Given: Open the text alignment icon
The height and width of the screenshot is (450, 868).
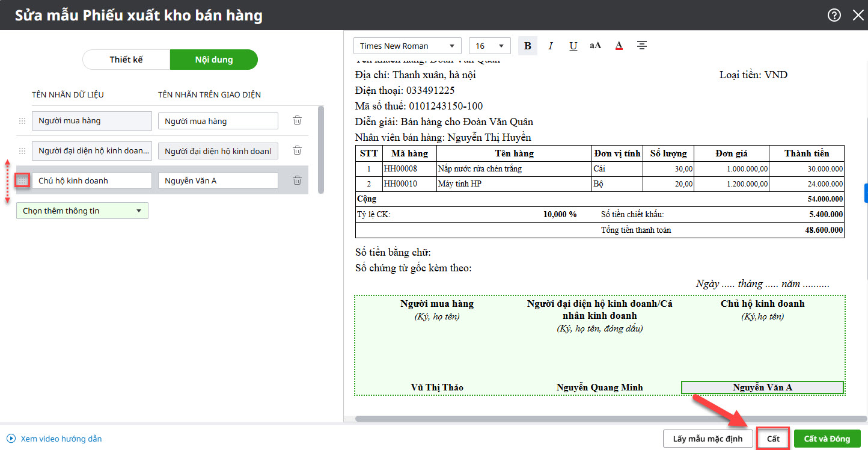Looking at the screenshot, I should (642, 46).
